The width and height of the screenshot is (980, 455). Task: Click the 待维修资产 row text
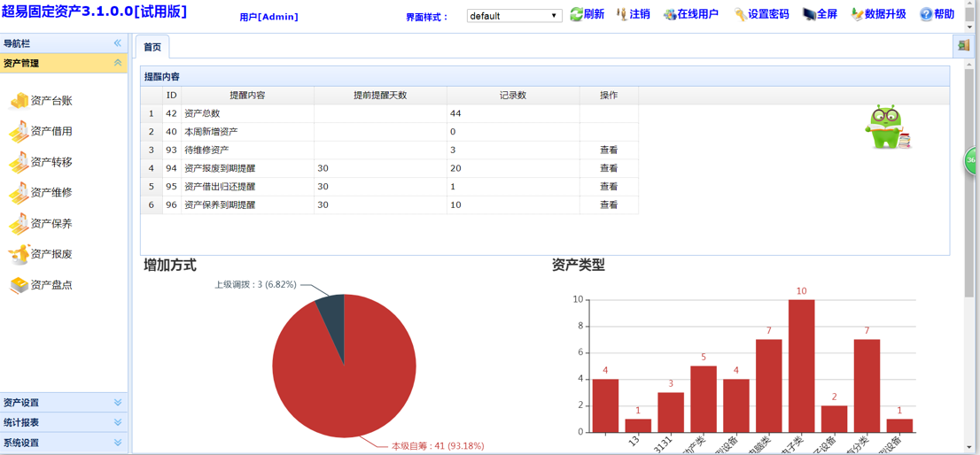point(206,150)
